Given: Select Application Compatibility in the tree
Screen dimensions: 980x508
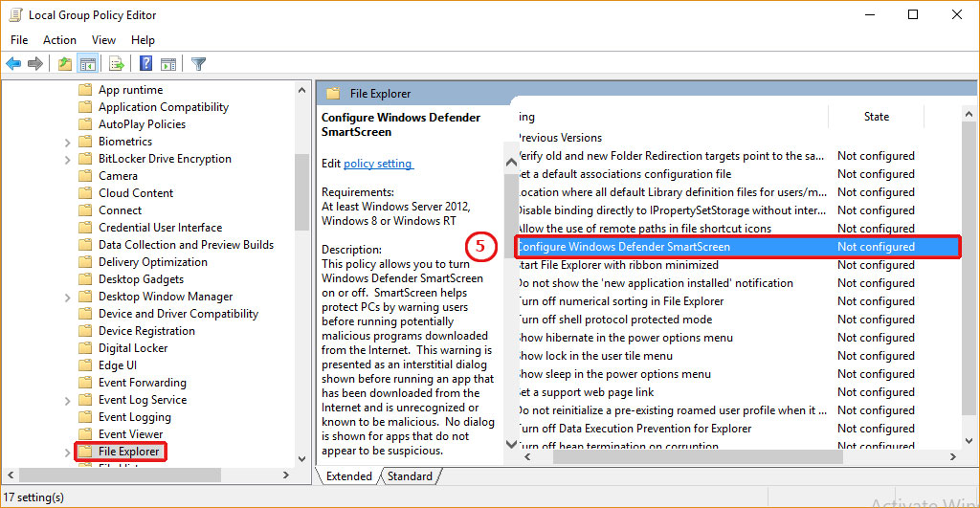Looking at the screenshot, I should 163,107.
